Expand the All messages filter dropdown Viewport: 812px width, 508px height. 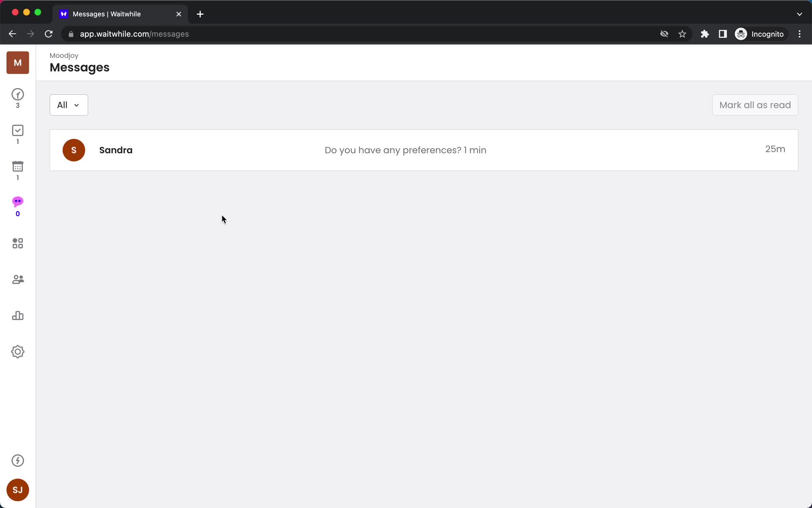67,105
